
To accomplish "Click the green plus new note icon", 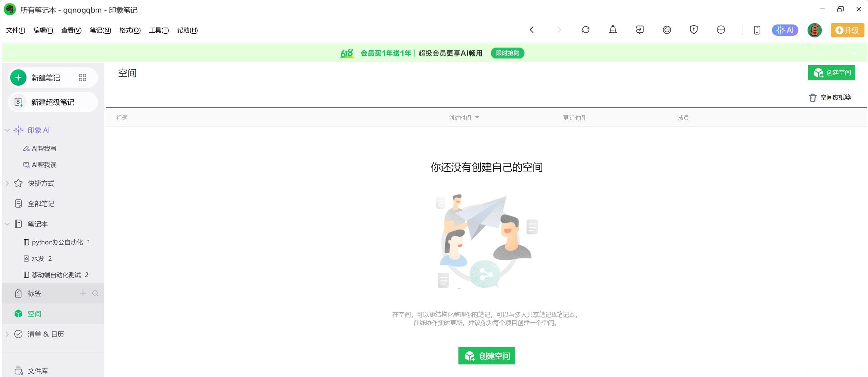I will [x=18, y=78].
